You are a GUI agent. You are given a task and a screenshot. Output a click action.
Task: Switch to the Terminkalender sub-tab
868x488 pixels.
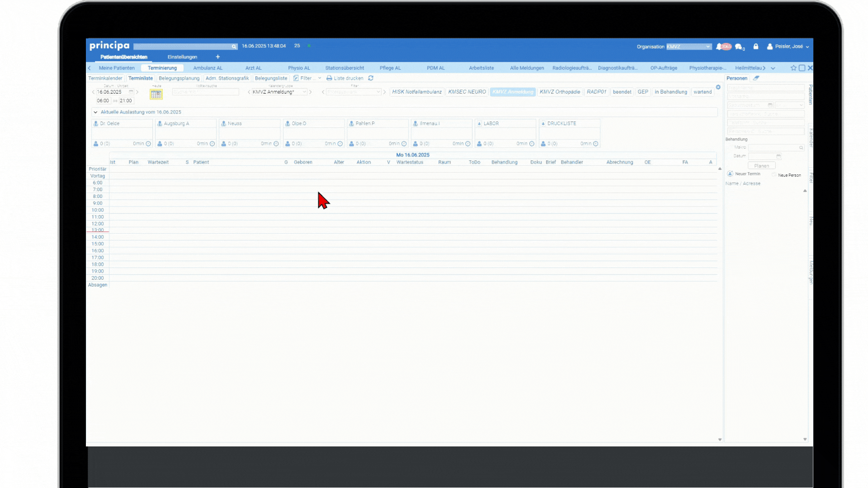105,78
